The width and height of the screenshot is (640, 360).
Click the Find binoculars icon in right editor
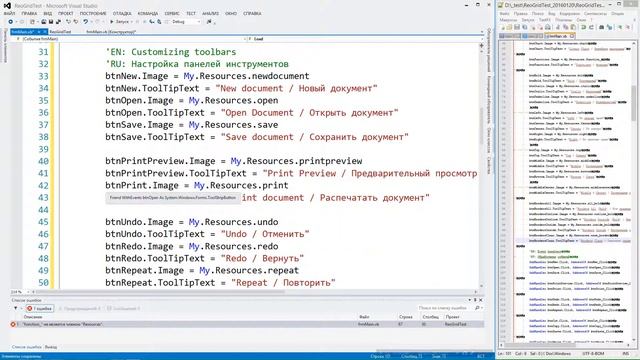[x=601, y=27]
